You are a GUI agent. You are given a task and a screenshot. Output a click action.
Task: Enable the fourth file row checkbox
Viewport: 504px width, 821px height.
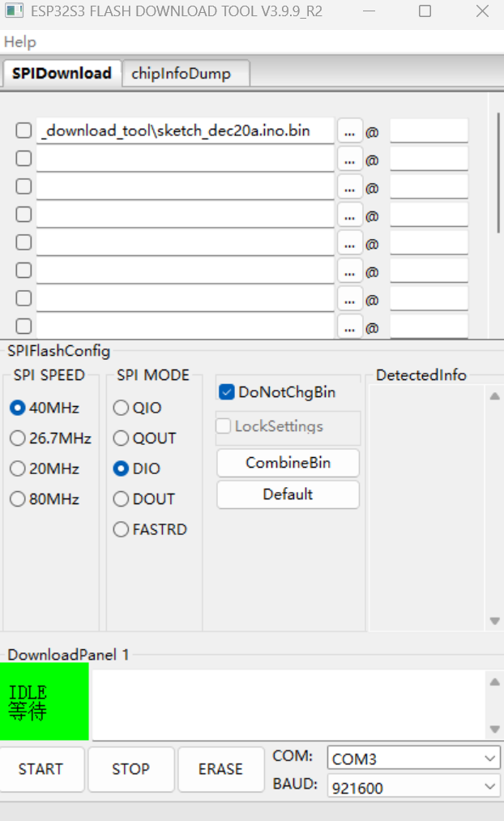(23, 214)
